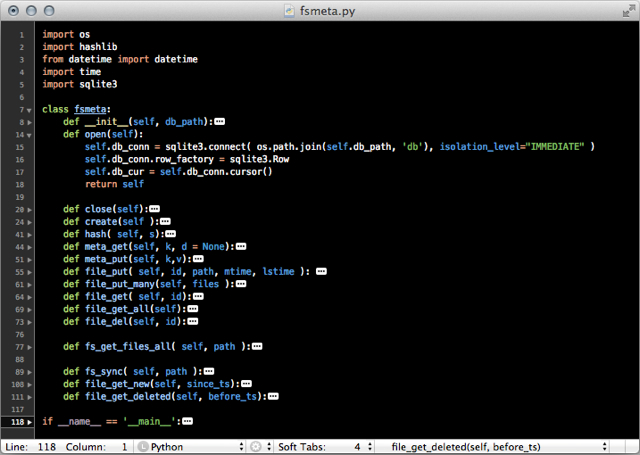
Task: Collapse the open method on line 14
Action: click(x=29, y=135)
